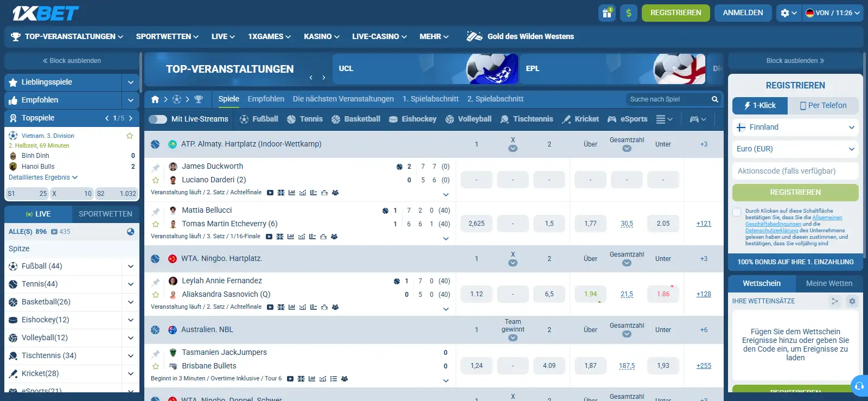Viewport: 868px width, 401px height.
Task: Open the KASINO menu
Action: 322,36
